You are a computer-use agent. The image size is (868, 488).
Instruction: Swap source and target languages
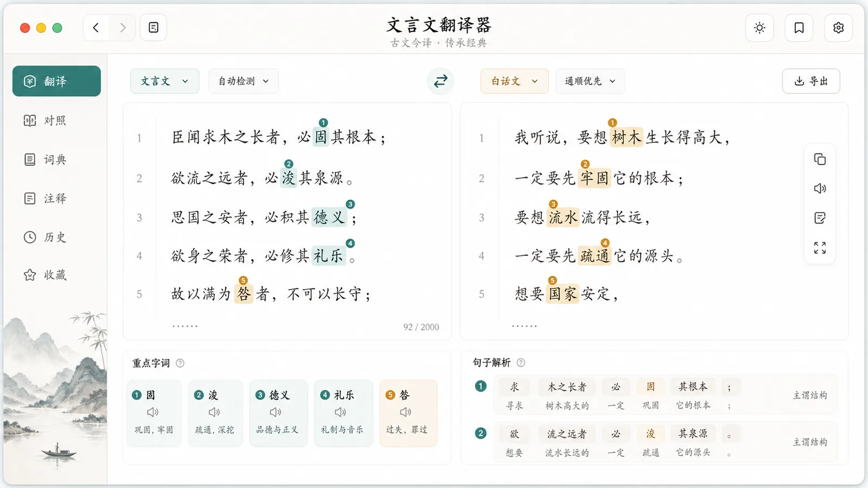(441, 81)
